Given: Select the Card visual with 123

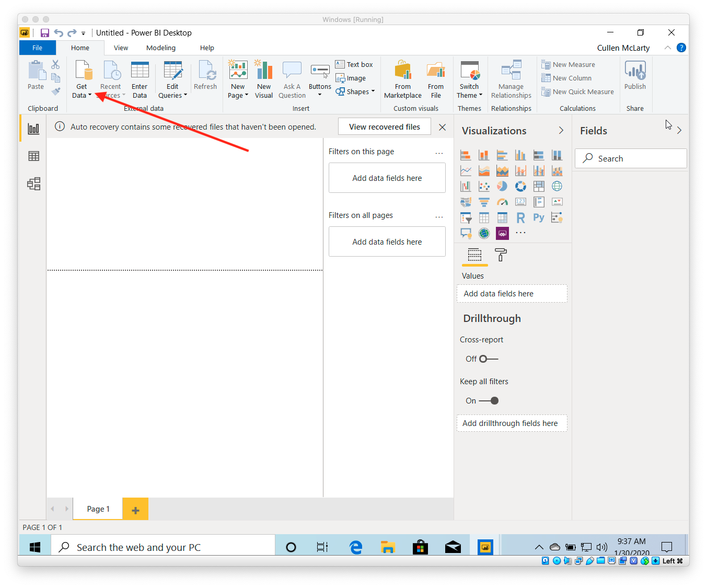Looking at the screenshot, I should 520,202.
